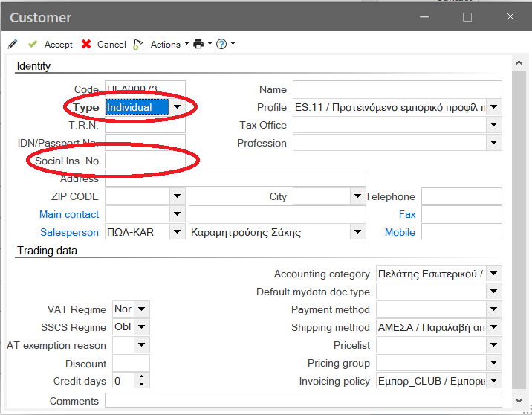Minimize the Customer window
This screenshot has width=532, height=415.
(x=424, y=17)
